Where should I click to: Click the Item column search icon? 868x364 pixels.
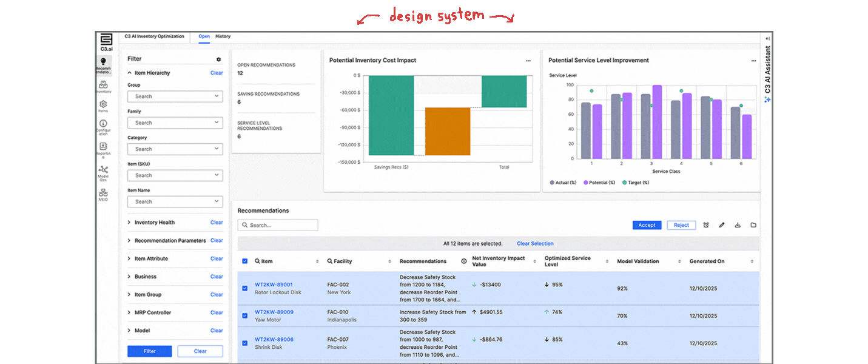click(x=257, y=261)
